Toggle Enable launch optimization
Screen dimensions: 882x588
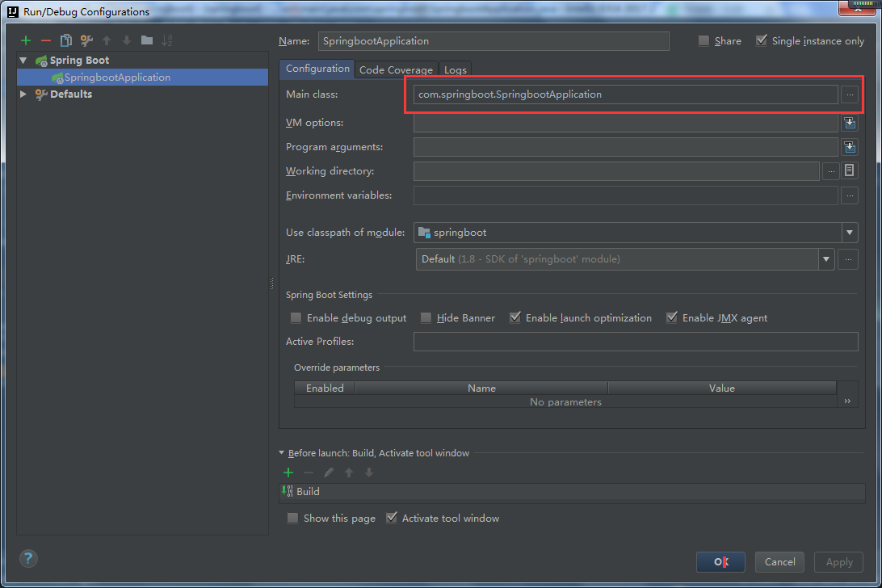[x=514, y=318]
